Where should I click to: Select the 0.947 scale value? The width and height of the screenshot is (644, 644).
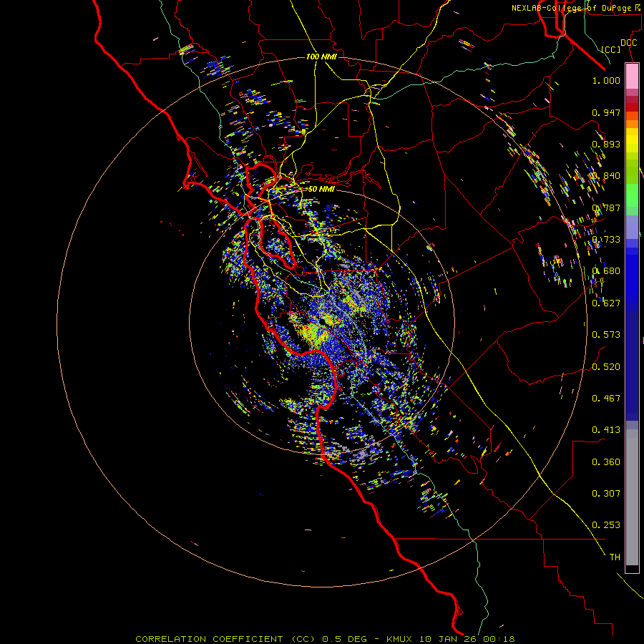606,112
